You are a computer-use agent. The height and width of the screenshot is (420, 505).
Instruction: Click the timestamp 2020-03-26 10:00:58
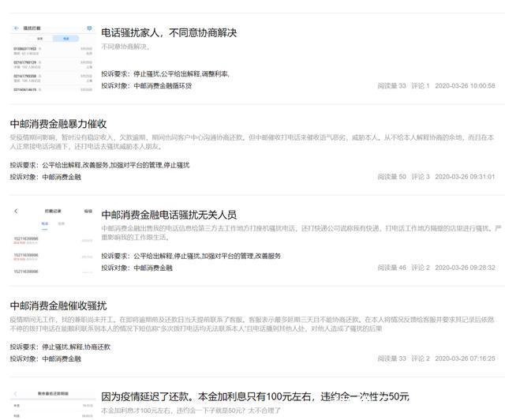click(x=465, y=86)
